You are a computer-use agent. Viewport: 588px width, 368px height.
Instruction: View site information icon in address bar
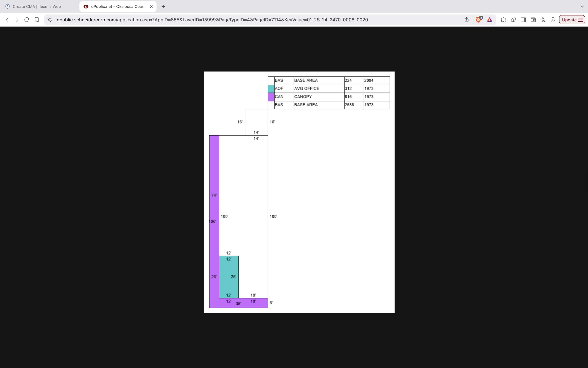click(50, 20)
